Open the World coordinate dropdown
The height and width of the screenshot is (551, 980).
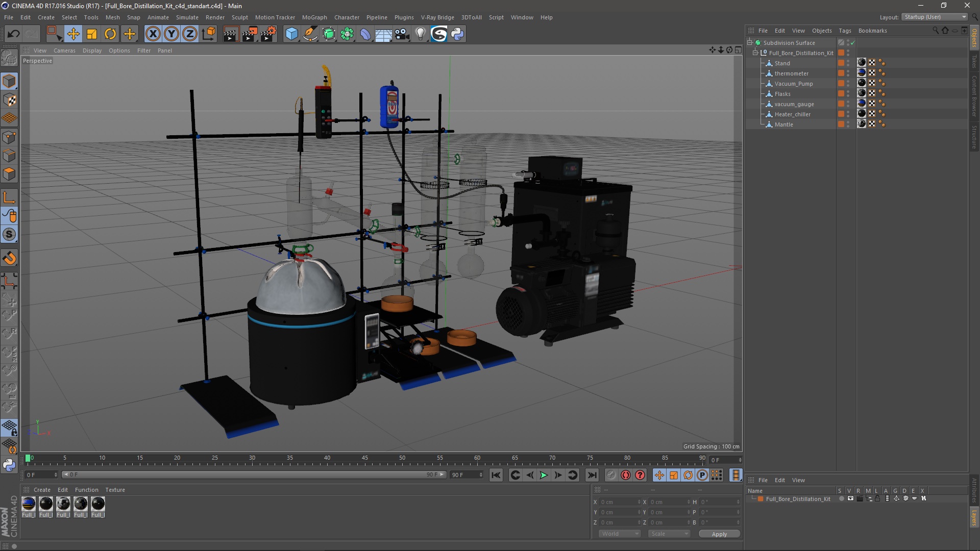[620, 534]
